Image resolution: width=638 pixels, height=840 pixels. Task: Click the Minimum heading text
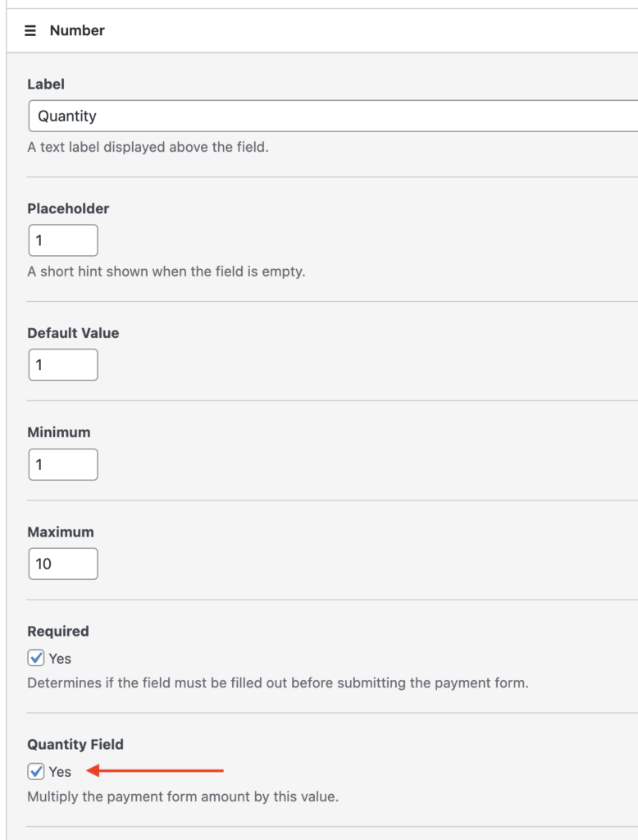coord(59,432)
